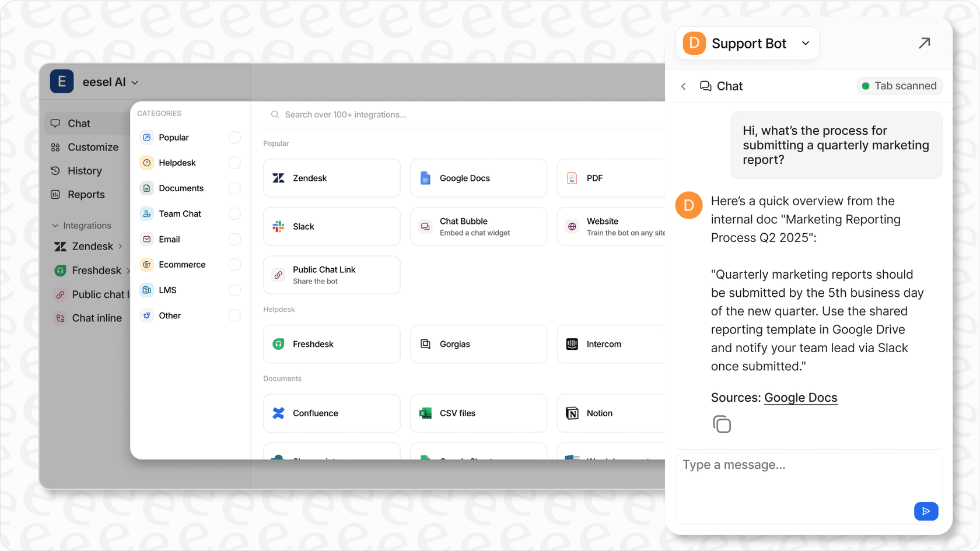Open the eesel AI workspace dropdown

pos(110,82)
